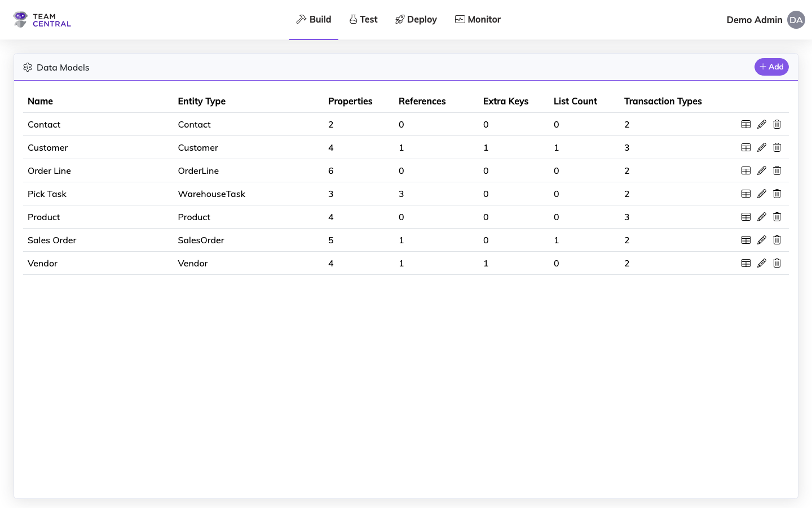
Task: Edit the Pick Task data model
Action: (762, 194)
